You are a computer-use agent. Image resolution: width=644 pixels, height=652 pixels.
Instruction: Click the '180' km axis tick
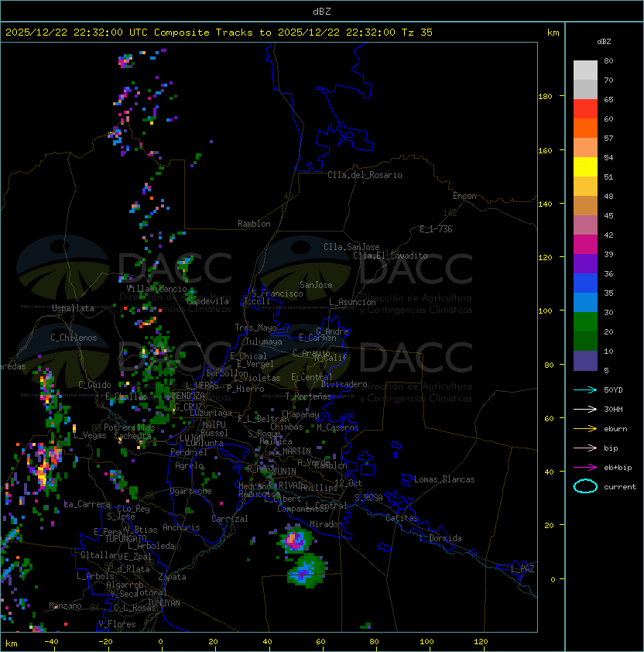(545, 97)
